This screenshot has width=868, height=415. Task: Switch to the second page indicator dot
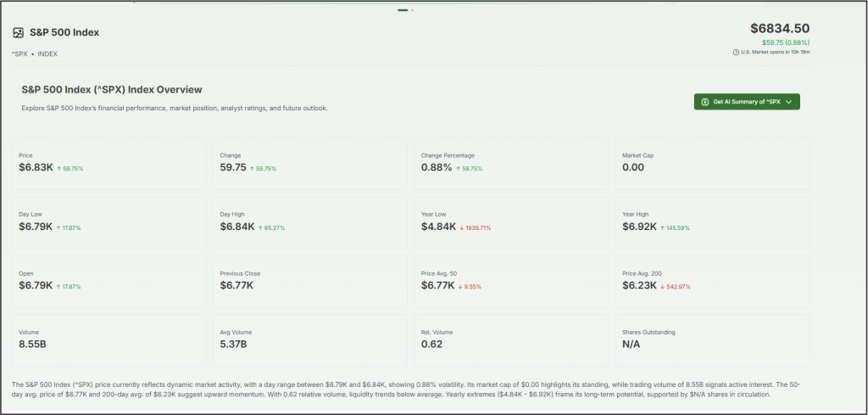click(x=412, y=10)
